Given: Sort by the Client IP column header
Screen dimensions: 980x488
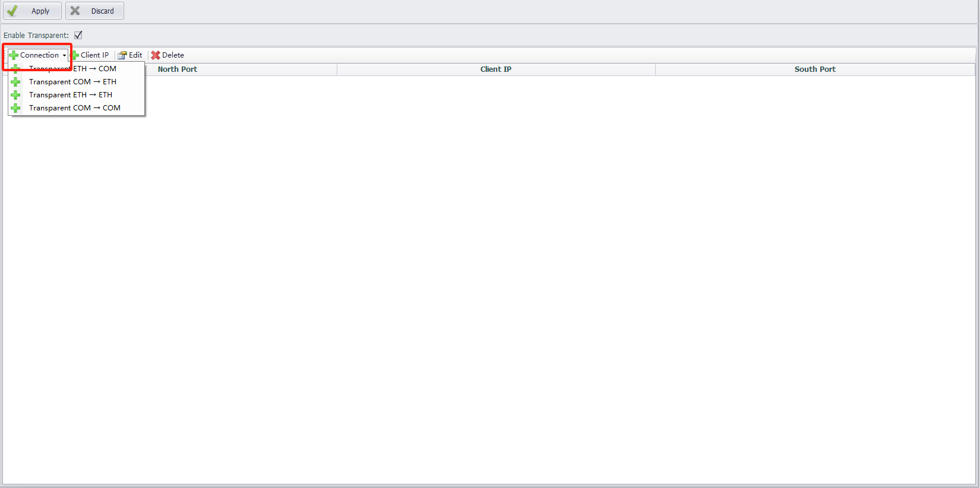Looking at the screenshot, I should (495, 69).
